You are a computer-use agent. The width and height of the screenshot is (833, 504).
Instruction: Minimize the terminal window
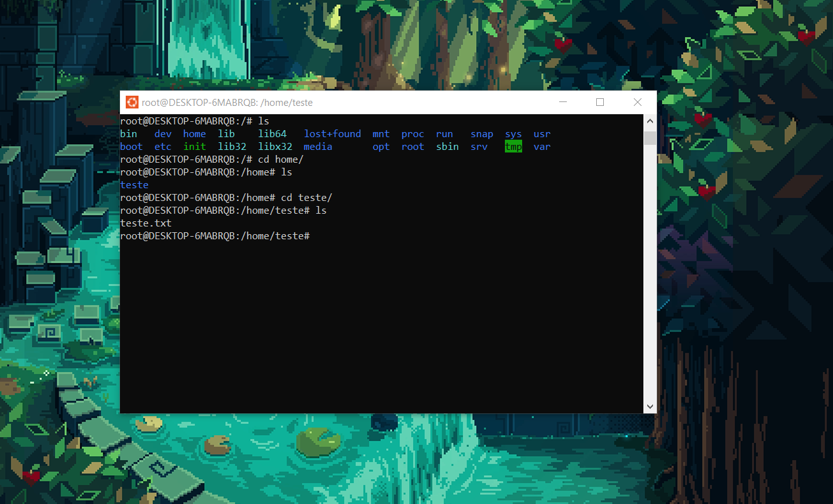coord(562,102)
